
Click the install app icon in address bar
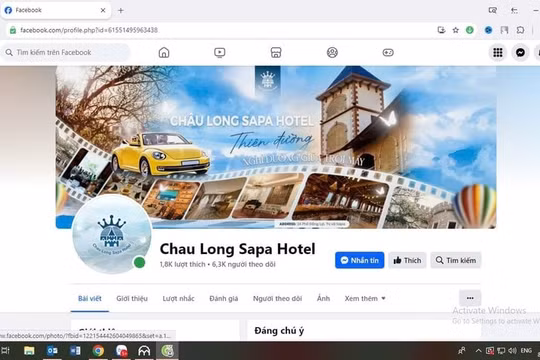click(x=441, y=30)
